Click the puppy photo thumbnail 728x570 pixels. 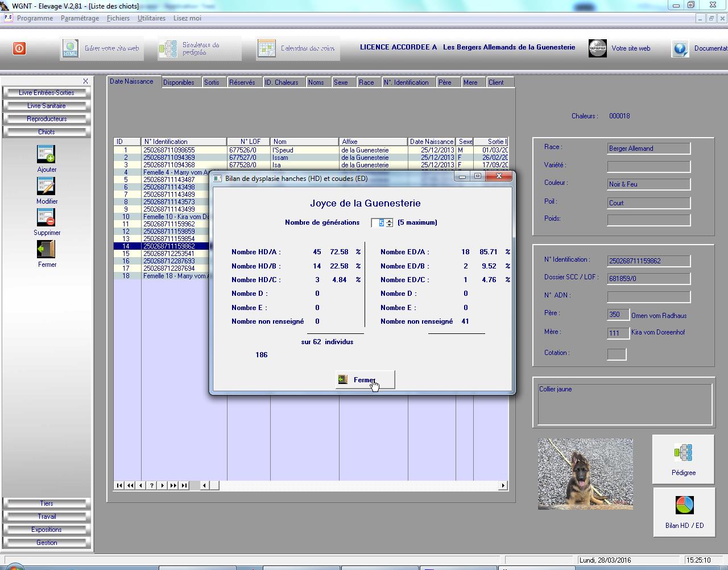click(585, 473)
